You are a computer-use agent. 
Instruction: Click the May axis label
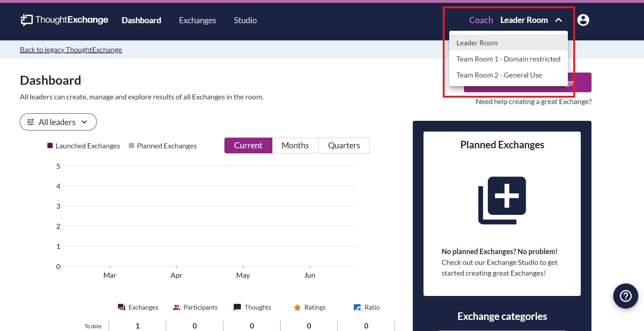click(243, 275)
